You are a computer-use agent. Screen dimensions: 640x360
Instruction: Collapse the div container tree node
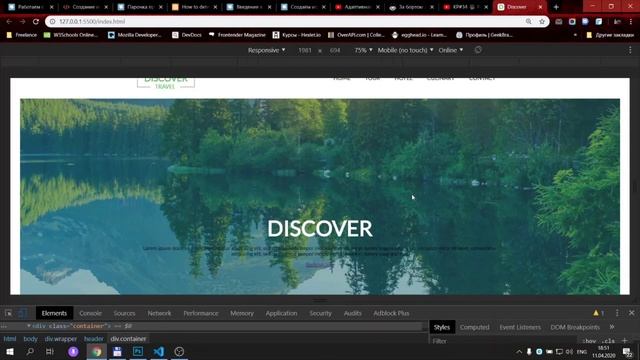[x=29, y=326]
